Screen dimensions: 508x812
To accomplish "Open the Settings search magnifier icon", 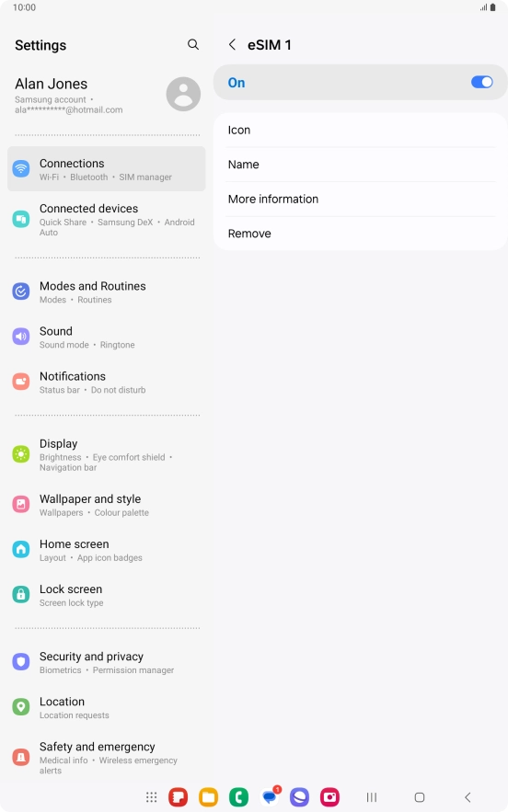I will 193,44.
